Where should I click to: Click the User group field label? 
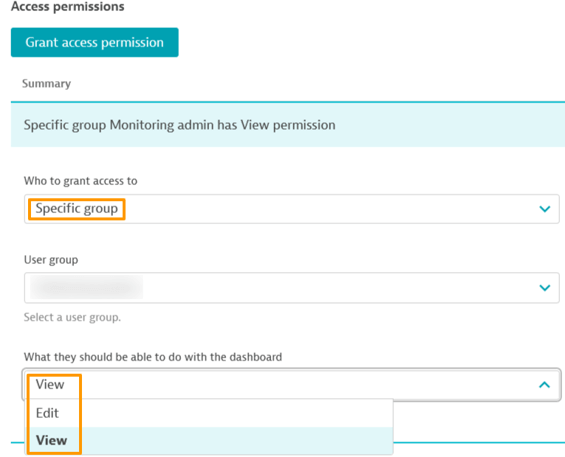click(51, 259)
